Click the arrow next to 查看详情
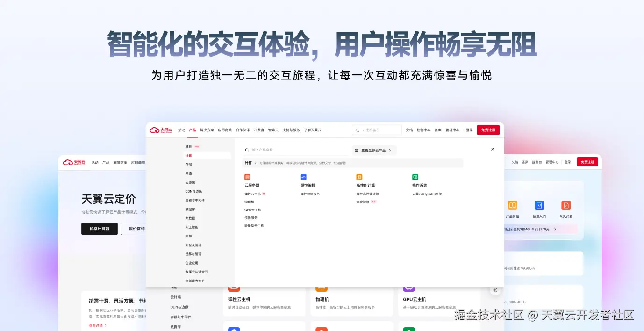This screenshot has height=331, width=644. tap(106, 325)
